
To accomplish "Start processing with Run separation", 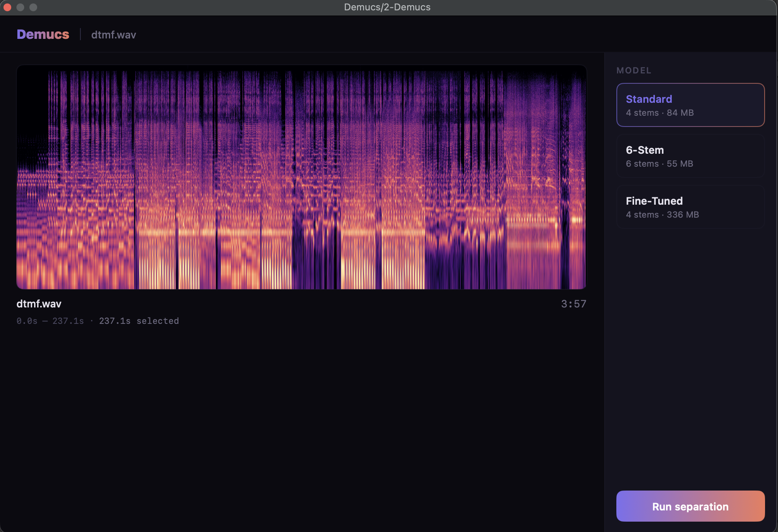I will (690, 506).
